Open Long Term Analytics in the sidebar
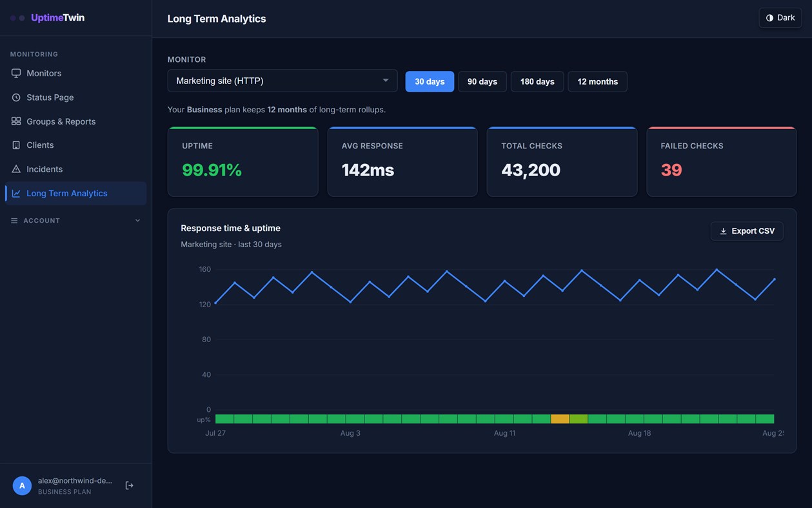This screenshot has height=508, width=812. 75,193
